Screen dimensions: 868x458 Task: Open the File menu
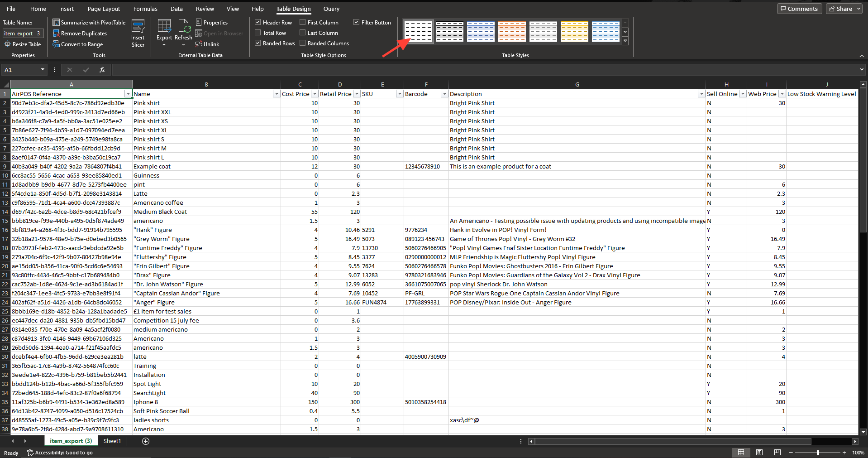tap(11, 9)
